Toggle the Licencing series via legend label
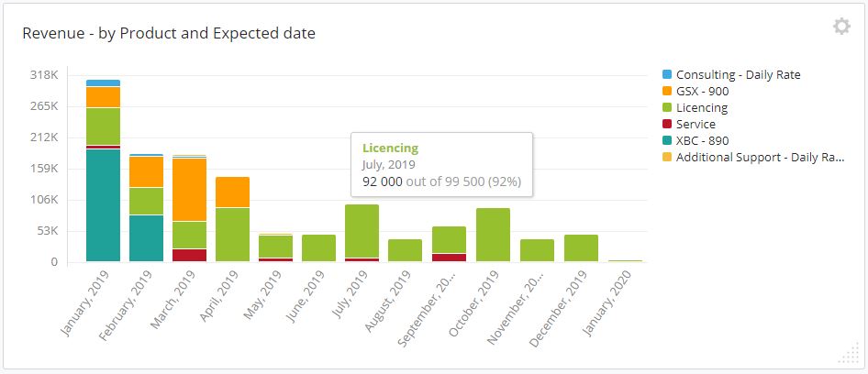The height and width of the screenshot is (374, 868). coord(702,108)
